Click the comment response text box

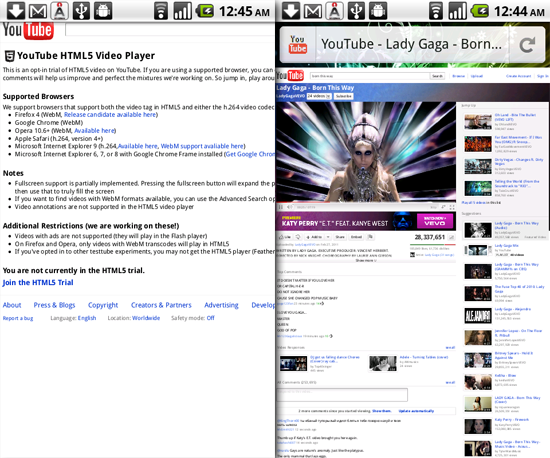coord(342,395)
